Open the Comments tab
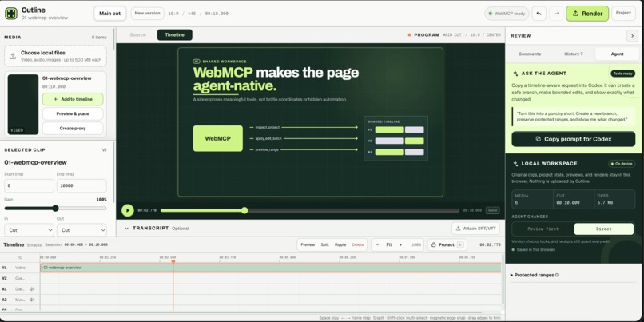The height and width of the screenshot is (322, 644). tap(530, 54)
